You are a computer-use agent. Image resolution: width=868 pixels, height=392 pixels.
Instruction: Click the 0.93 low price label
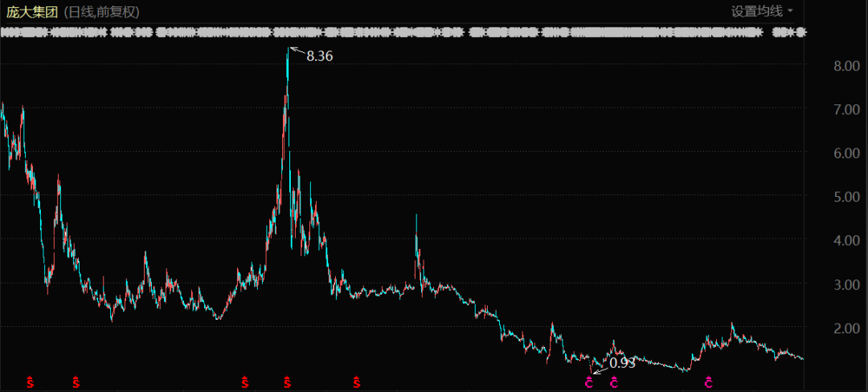coord(622,363)
